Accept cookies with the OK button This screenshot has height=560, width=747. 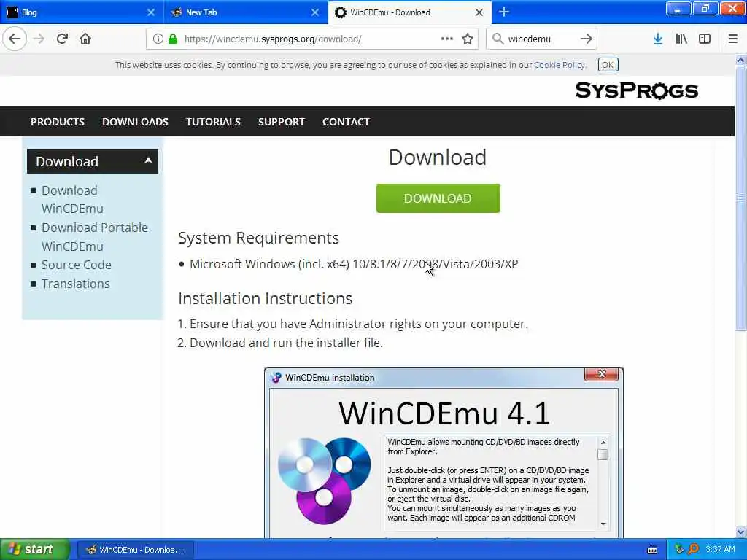click(x=608, y=65)
